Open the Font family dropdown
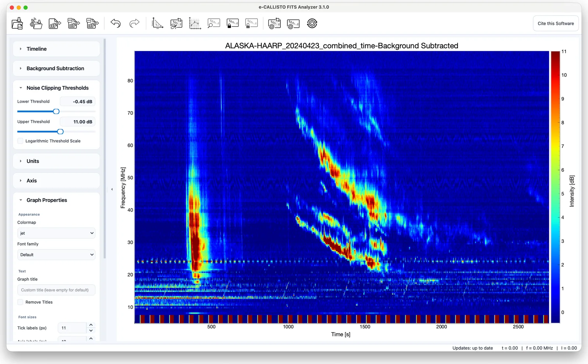Viewport: 588px width, 364px height. click(x=56, y=255)
